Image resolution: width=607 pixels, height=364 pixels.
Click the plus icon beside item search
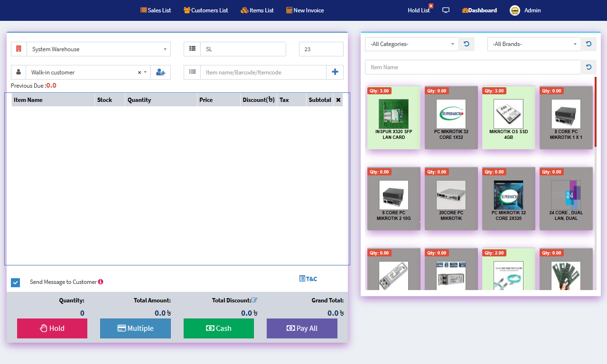point(335,72)
